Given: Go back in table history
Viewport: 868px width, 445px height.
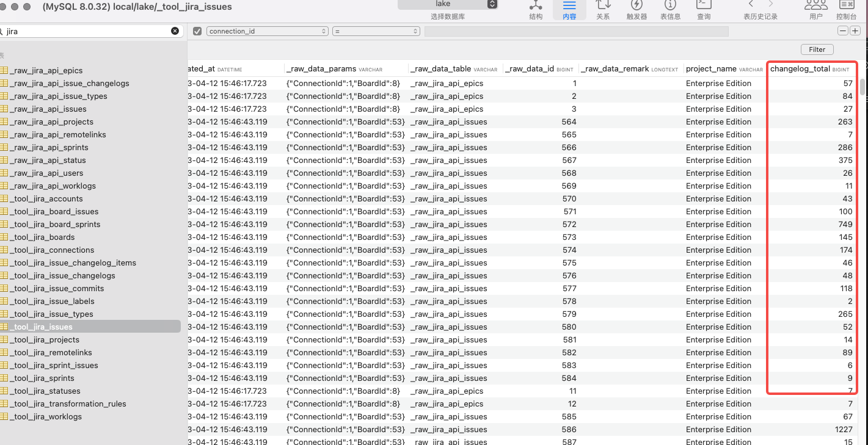Looking at the screenshot, I should tap(751, 4).
